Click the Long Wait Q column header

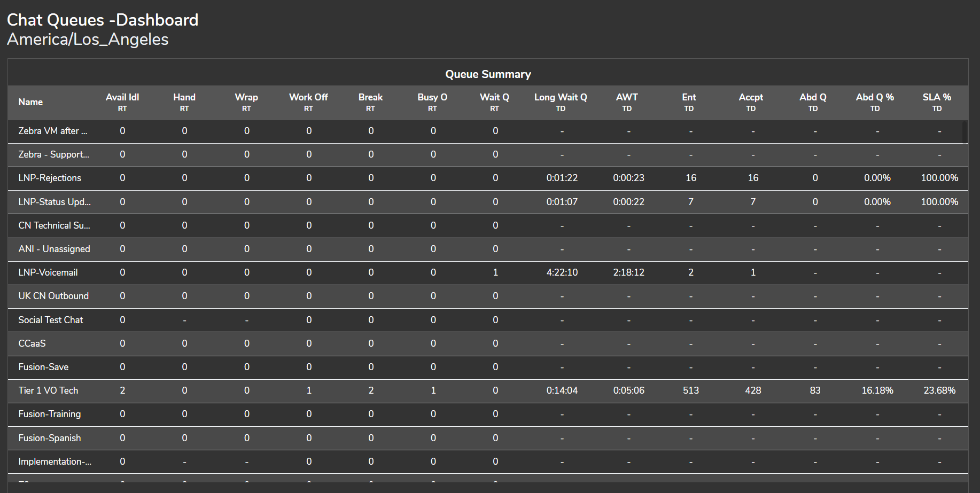coord(561,102)
